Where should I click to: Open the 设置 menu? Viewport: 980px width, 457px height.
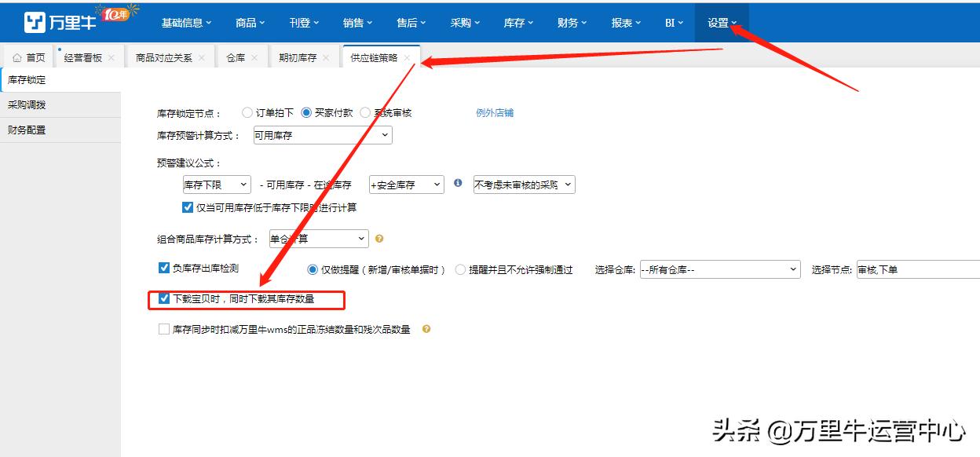720,23
